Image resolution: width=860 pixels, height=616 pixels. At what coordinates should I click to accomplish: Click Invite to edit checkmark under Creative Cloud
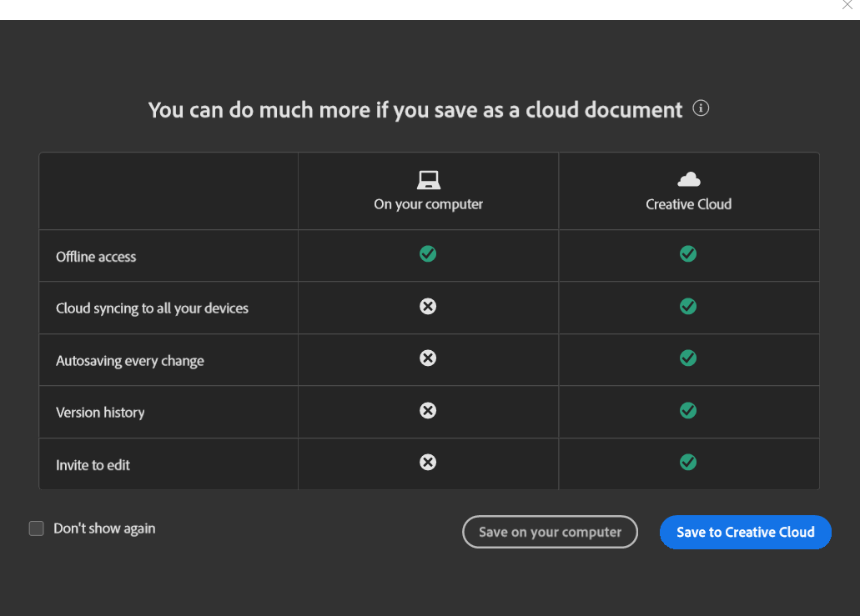click(688, 462)
